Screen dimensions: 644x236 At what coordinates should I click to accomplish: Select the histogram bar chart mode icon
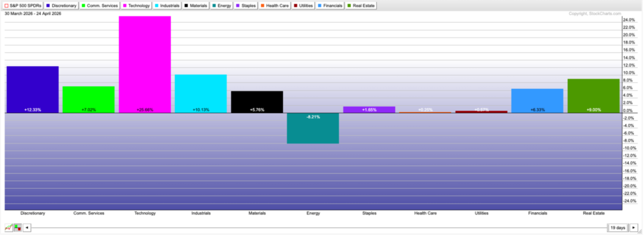point(18,227)
